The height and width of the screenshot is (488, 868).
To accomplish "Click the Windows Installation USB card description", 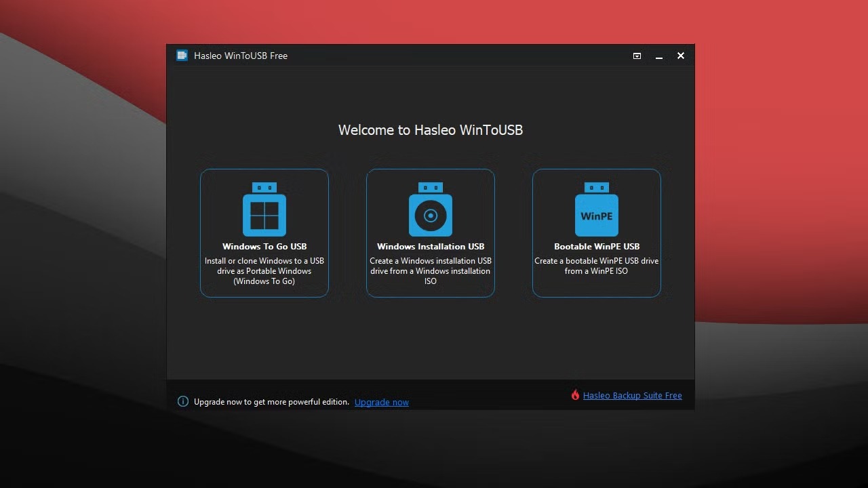I will pos(430,270).
